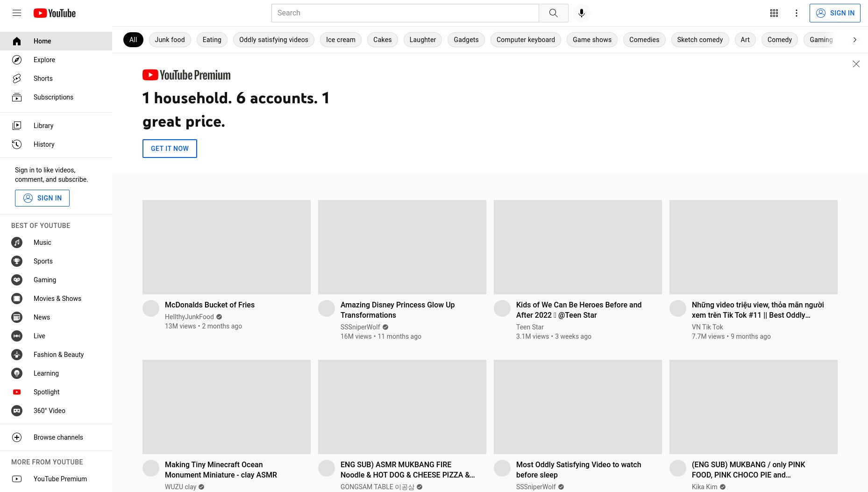
Task: Open HellthyJunkFood channel link
Action: click(x=189, y=317)
